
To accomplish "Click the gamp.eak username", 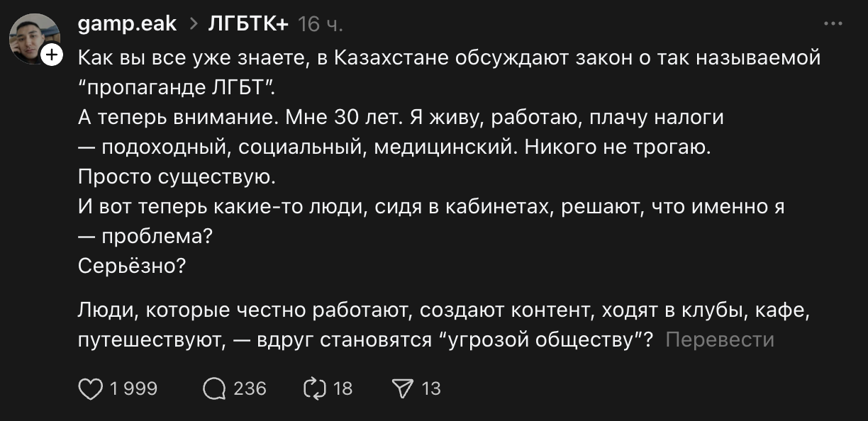I will (x=127, y=24).
